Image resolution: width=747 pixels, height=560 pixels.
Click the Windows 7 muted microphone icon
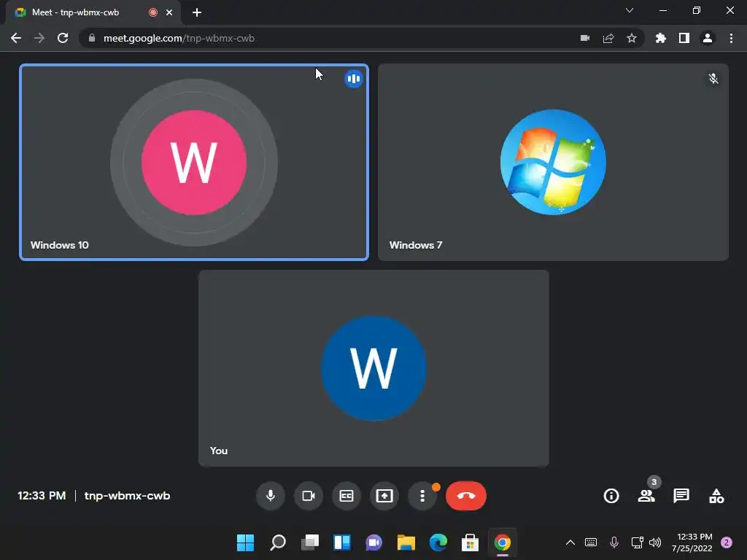(x=713, y=79)
